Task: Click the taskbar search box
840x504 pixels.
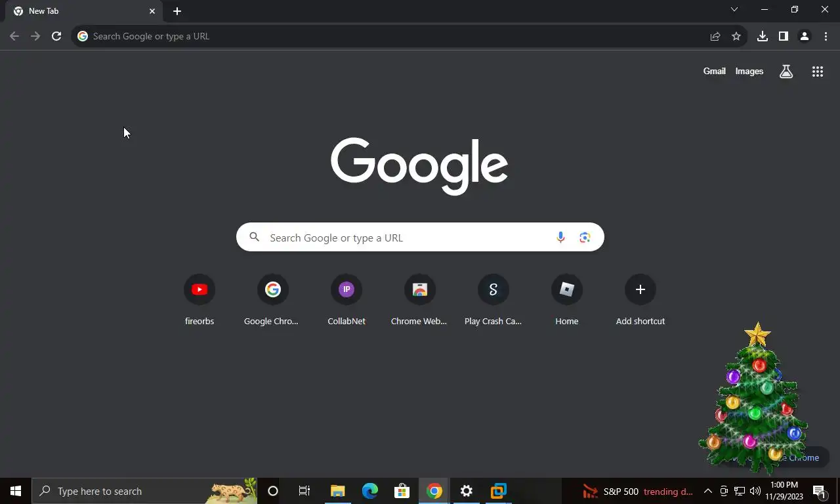Action: tap(144, 491)
